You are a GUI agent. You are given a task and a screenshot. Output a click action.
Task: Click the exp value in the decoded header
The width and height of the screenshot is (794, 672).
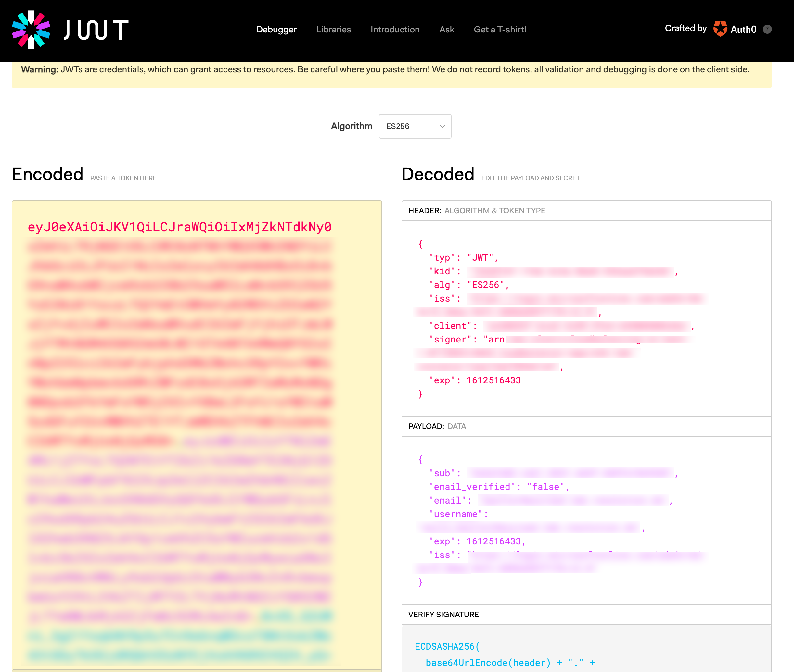click(x=493, y=380)
